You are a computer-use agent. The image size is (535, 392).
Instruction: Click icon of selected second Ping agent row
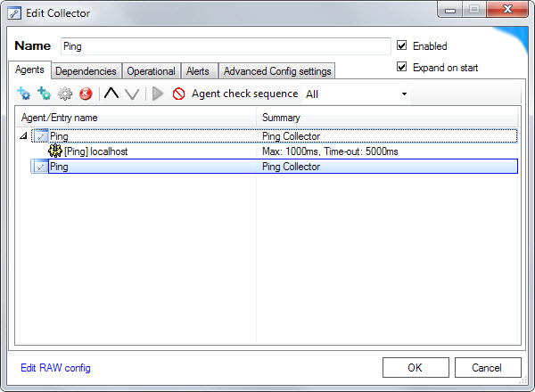pyautogui.click(x=41, y=167)
